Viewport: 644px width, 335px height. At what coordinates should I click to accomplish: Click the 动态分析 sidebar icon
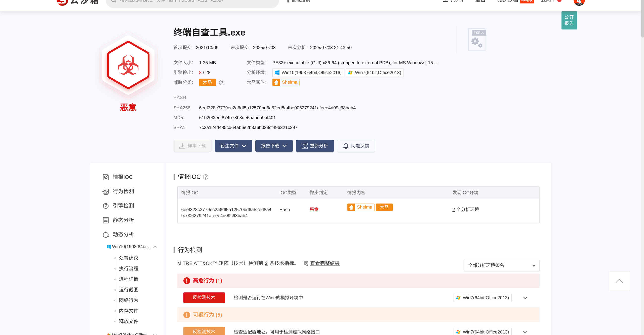(x=106, y=234)
